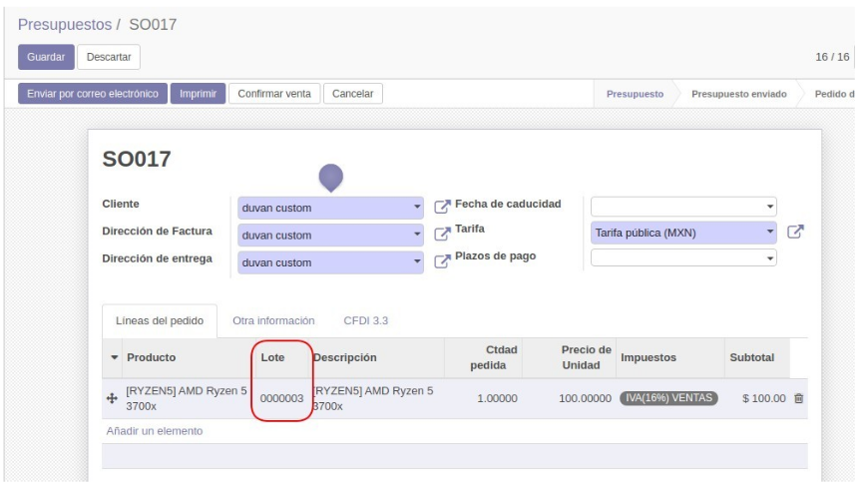
Task: Expand the Cliente dropdown
Action: [417, 209]
